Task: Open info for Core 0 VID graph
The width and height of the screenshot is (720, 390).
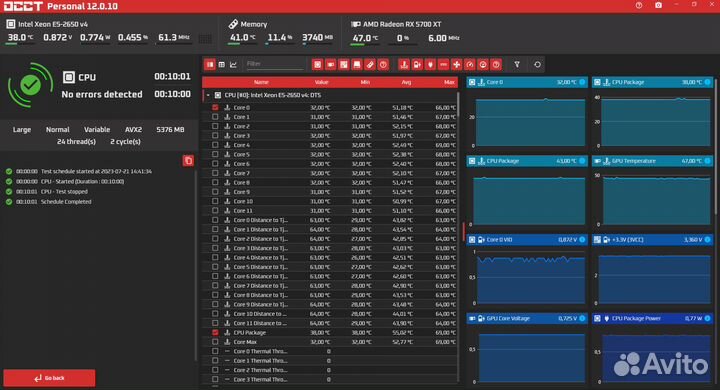Action: pos(582,240)
